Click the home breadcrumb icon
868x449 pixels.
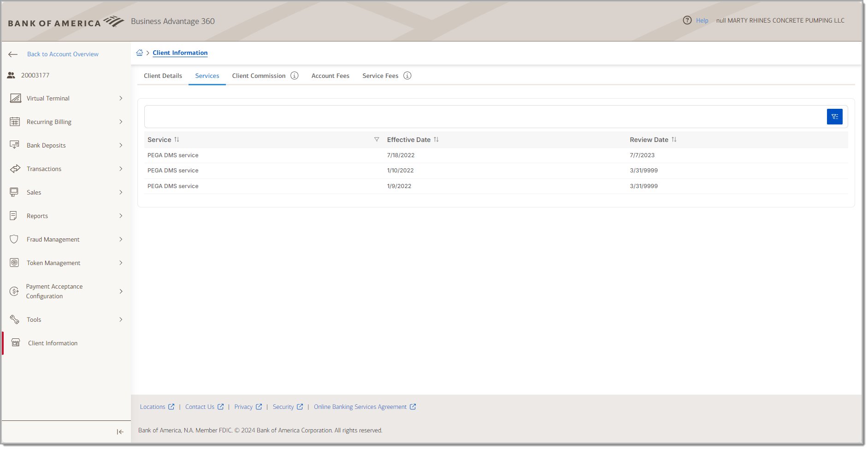[x=140, y=53]
